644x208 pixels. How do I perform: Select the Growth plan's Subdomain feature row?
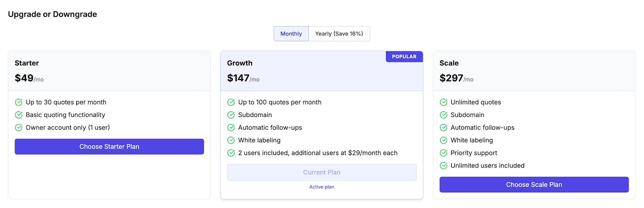click(255, 115)
